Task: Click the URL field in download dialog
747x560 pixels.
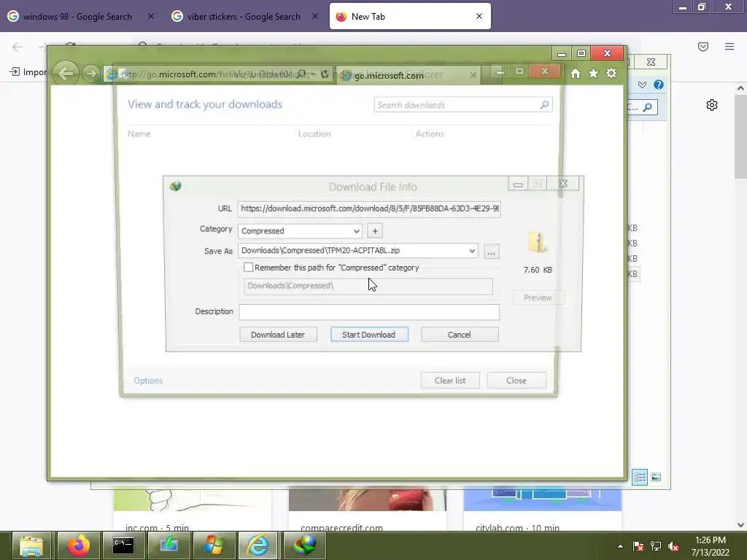Action: click(x=369, y=209)
